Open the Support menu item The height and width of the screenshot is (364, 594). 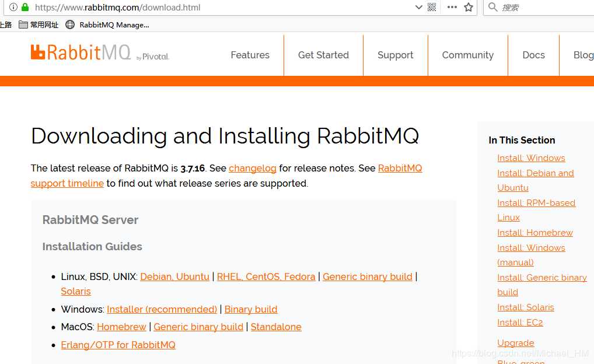coord(396,55)
